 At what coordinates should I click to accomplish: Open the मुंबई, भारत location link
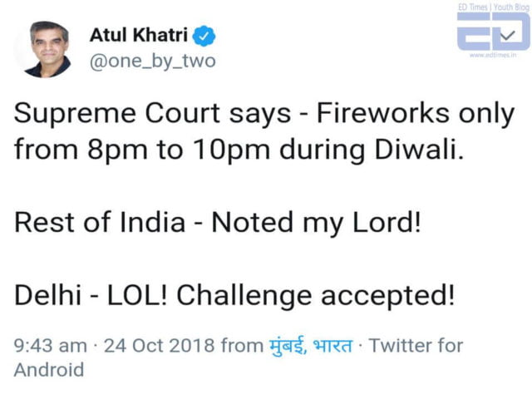click(x=310, y=345)
